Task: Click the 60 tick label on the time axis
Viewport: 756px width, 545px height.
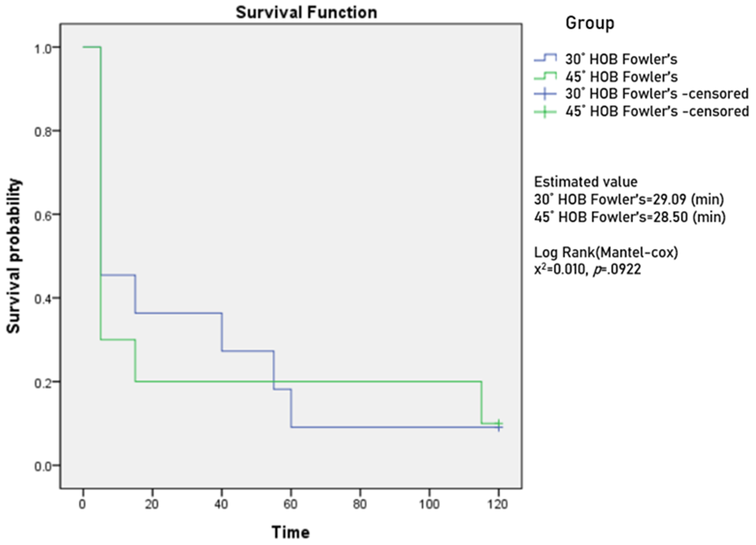Action: 290,504
